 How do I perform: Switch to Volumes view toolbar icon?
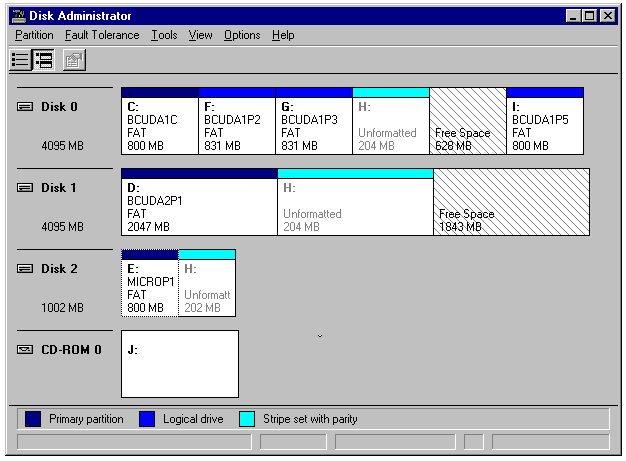(x=20, y=59)
